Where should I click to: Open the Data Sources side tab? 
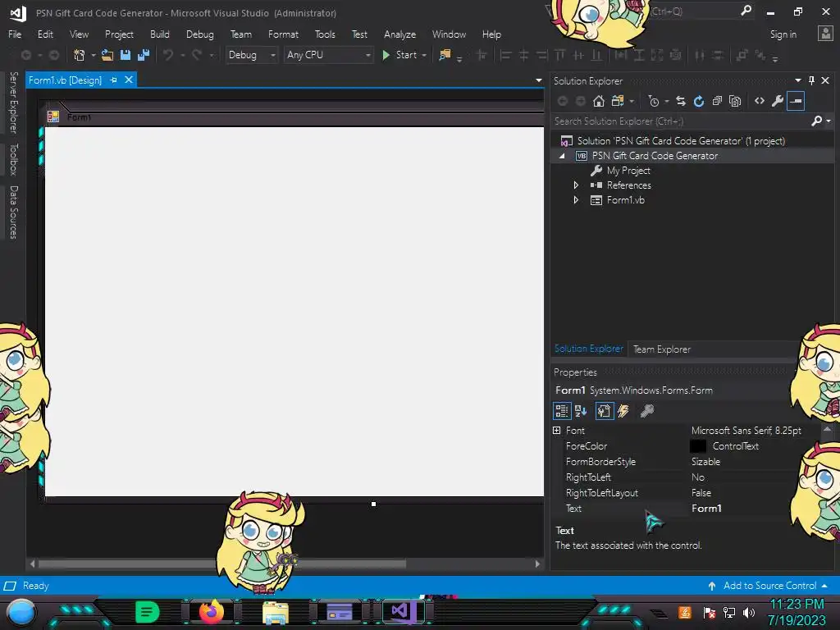coord(13,212)
